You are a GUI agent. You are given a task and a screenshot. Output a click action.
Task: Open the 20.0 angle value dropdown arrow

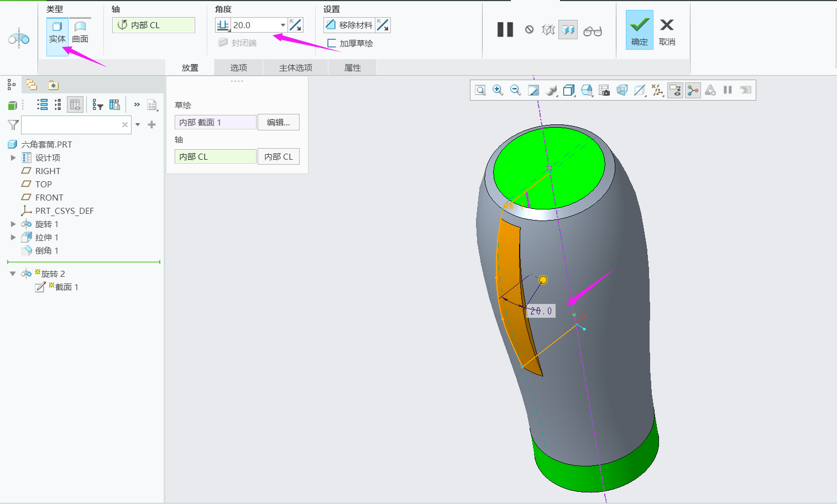[283, 25]
